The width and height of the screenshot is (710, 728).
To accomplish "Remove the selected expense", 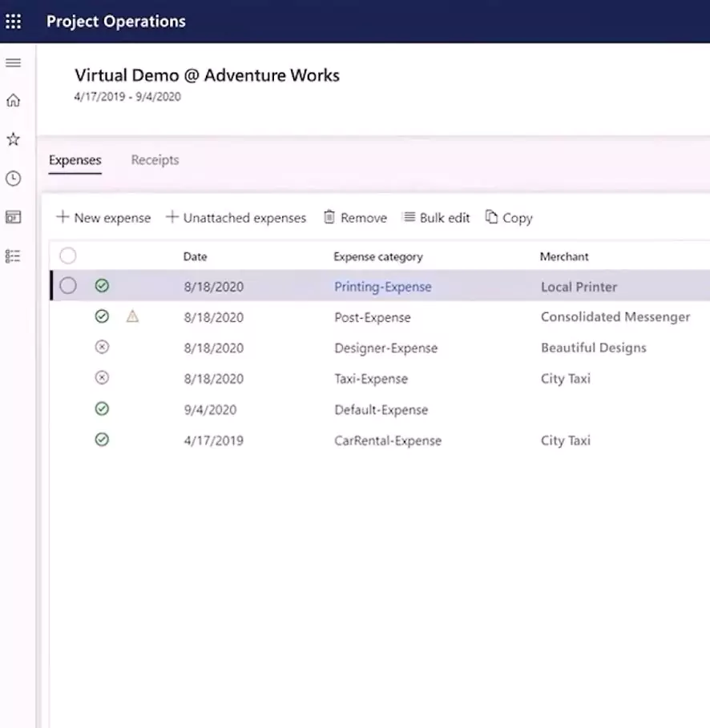I will point(355,218).
